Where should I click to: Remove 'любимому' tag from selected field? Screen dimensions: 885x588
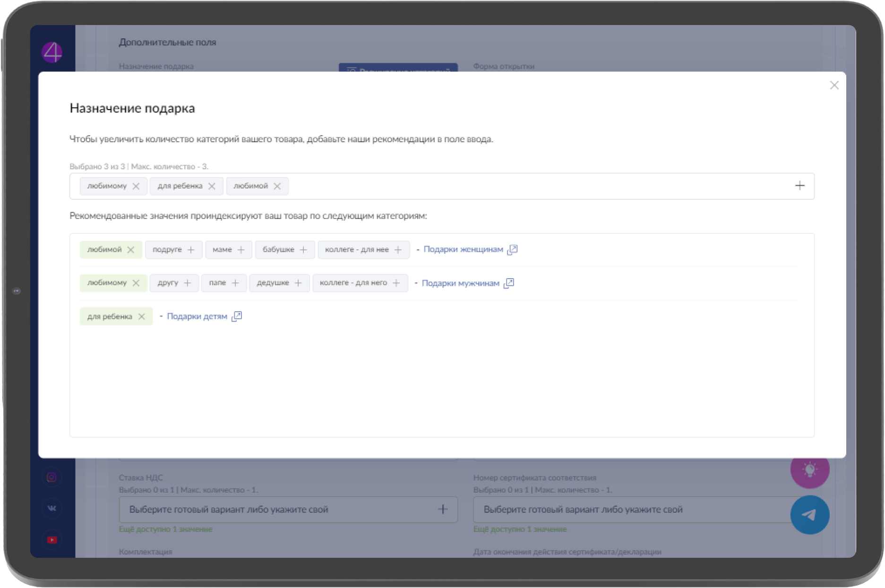click(136, 186)
